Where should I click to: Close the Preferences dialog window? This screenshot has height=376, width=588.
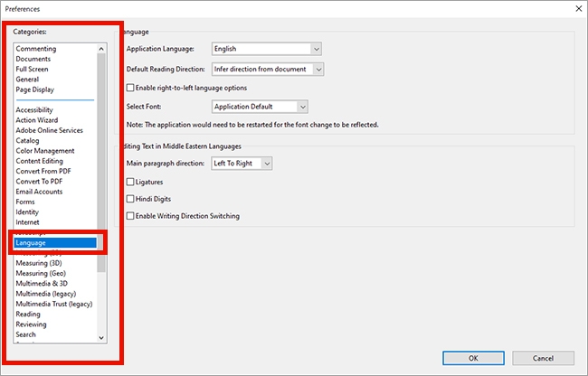point(578,7)
